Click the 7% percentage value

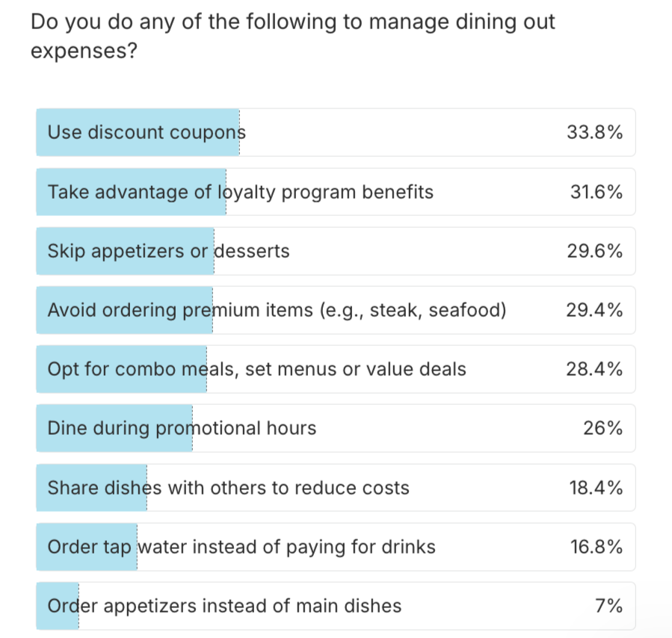(x=609, y=607)
